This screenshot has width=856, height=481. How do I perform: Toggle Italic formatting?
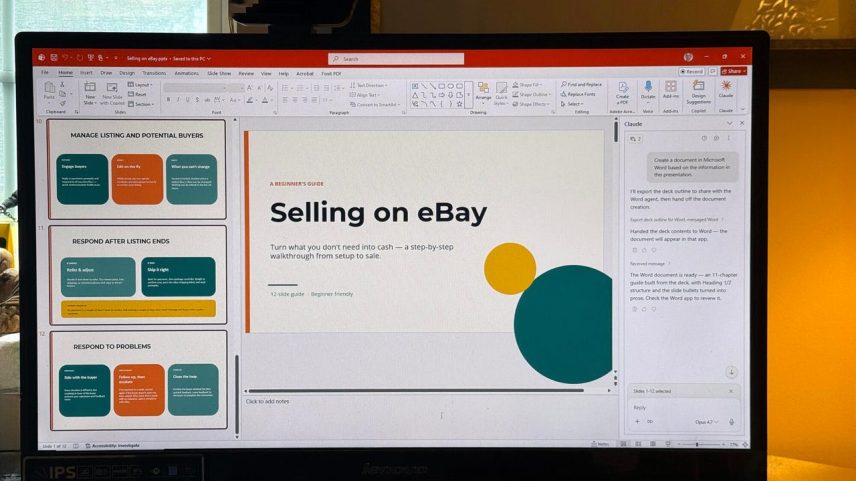pos(178,99)
